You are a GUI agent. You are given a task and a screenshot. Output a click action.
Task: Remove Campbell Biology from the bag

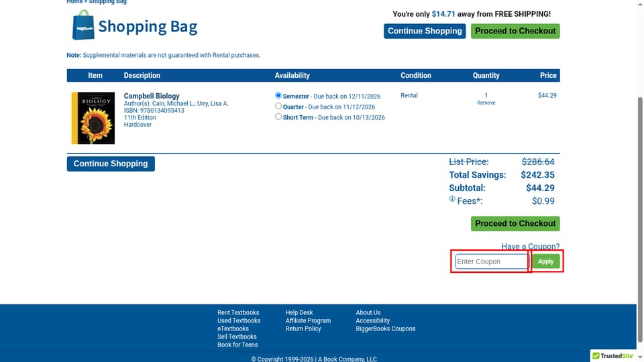(486, 103)
